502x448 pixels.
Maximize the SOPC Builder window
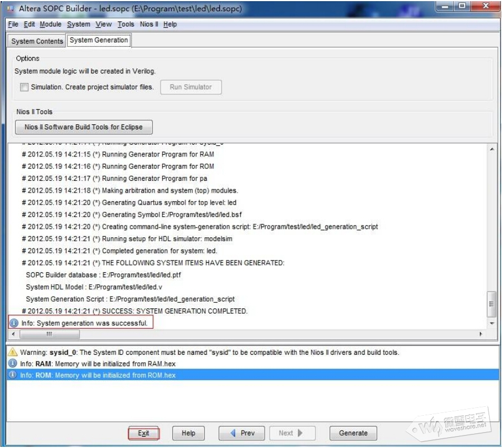tap(462, 6)
